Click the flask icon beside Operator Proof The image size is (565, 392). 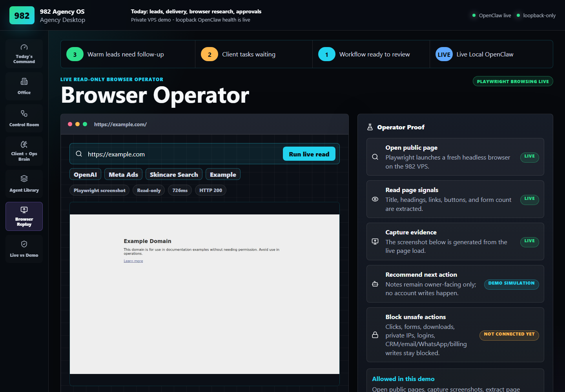click(370, 127)
